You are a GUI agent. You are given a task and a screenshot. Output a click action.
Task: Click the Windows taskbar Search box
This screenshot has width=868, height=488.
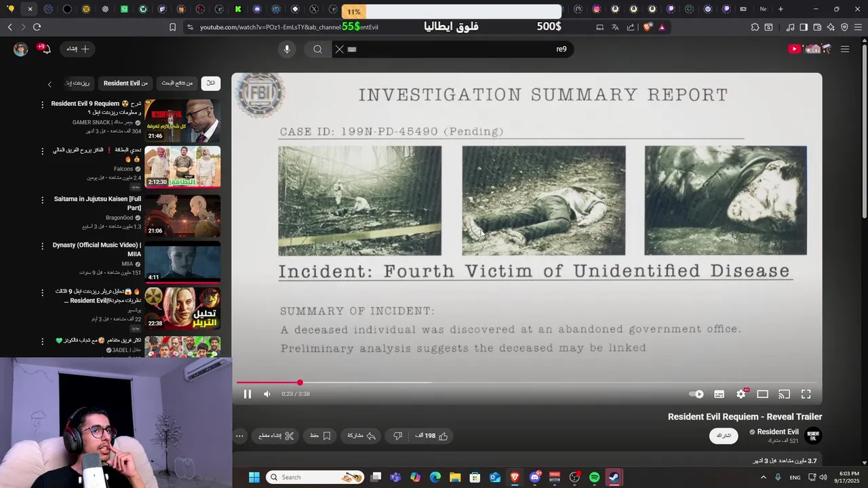[315, 477]
